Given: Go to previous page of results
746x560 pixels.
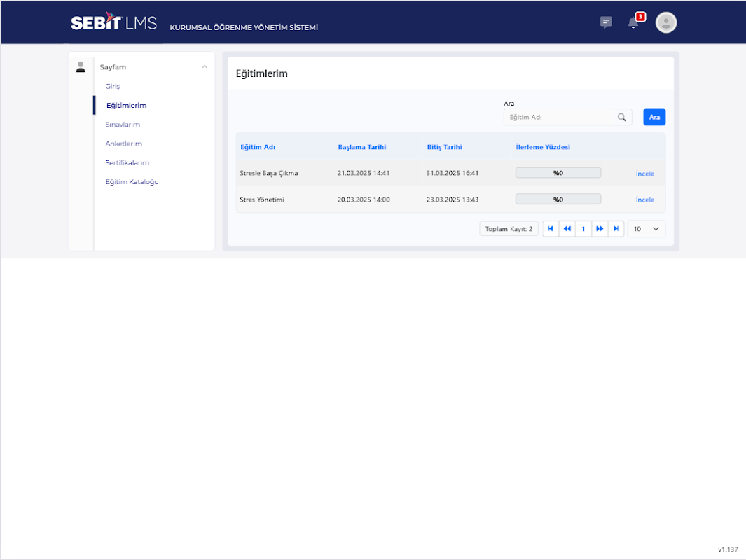Looking at the screenshot, I should [x=567, y=229].
